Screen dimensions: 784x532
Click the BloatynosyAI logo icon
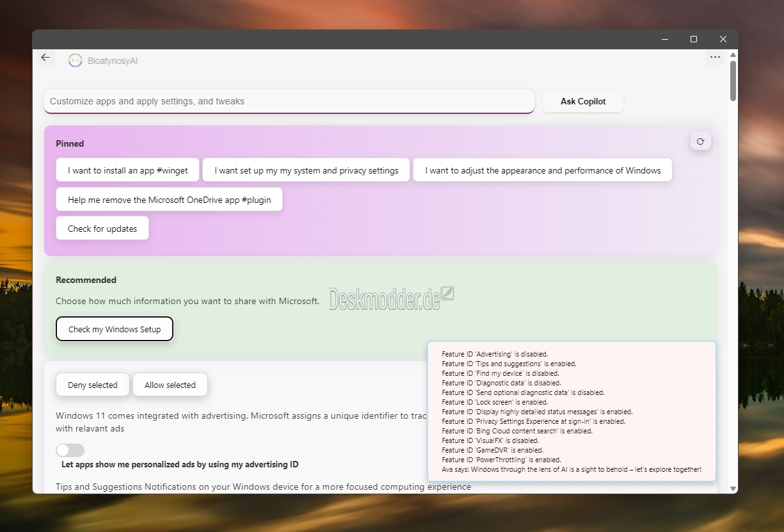[x=76, y=60]
